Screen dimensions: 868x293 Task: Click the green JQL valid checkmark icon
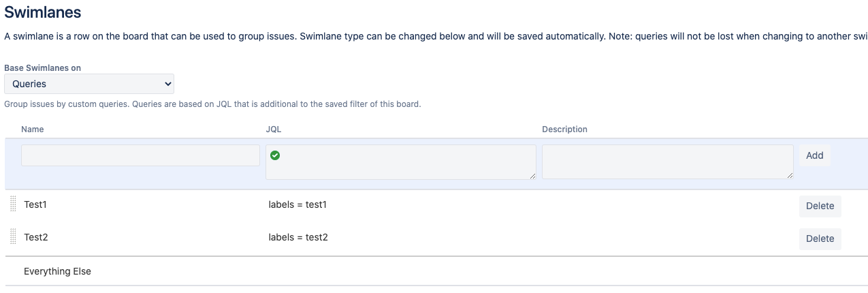pos(275,155)
